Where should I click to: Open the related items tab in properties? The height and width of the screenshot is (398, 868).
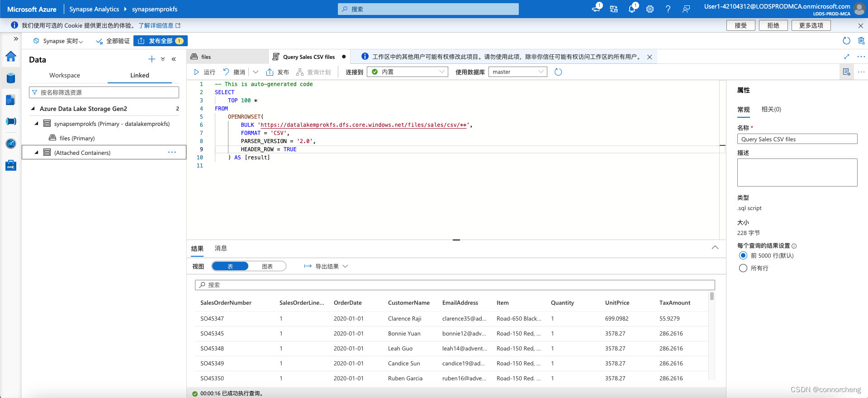[x=771, y=109]
